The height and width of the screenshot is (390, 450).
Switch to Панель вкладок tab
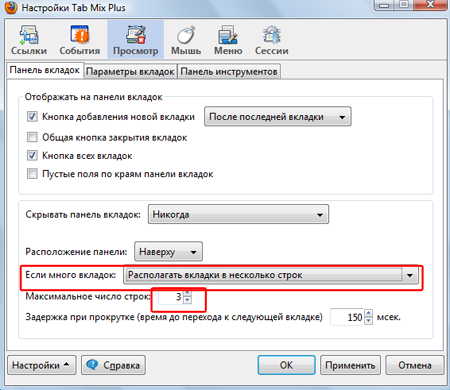pyautogui.click(x=45, y=70)
